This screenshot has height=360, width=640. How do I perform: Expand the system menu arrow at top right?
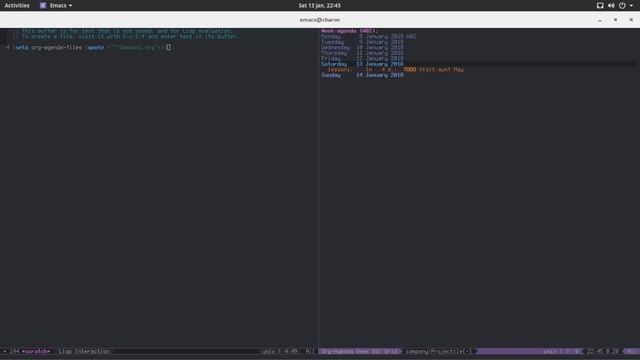click(x=631, y=6)
